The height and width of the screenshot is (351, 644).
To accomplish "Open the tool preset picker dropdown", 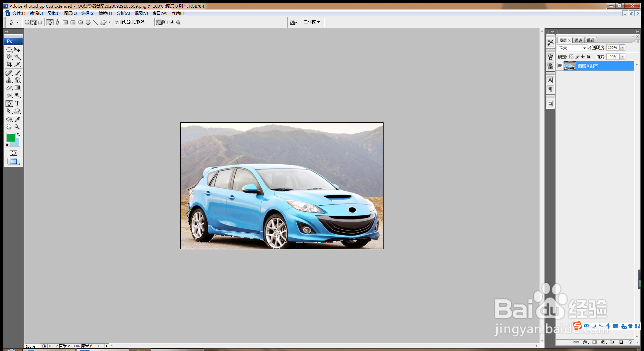I will [18, 22].
